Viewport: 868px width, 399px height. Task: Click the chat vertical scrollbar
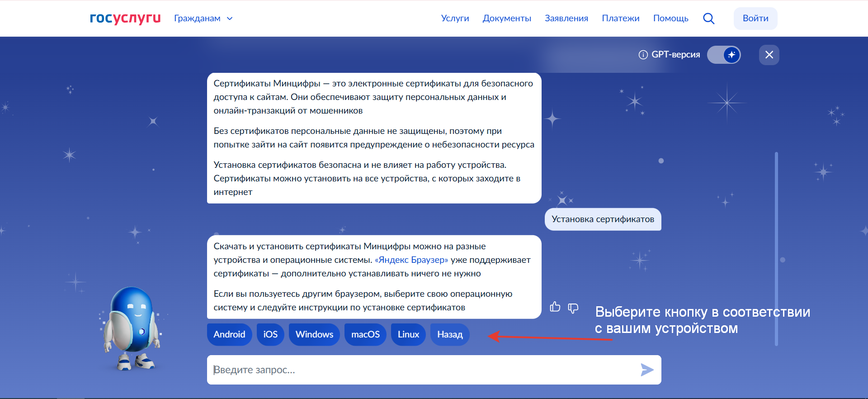(776, 249)
